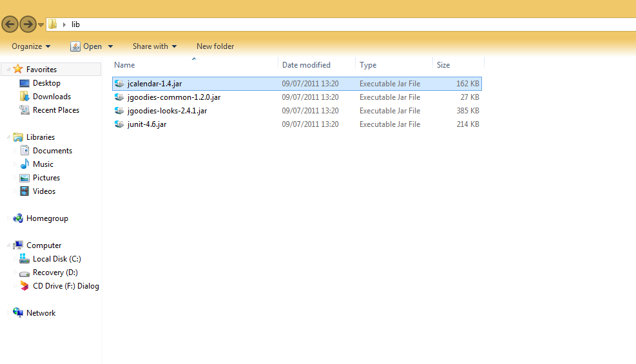Select file jgoodies-looks-2.4.1.jar by name
The width and height of the screenshot is (636, 364).
coord(167,111)
